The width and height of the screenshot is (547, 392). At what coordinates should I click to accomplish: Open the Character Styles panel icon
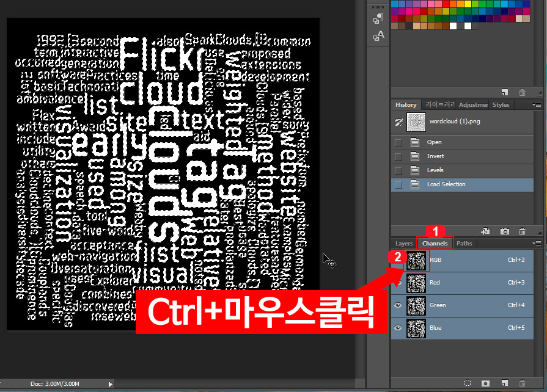click(x=378, y=36)
